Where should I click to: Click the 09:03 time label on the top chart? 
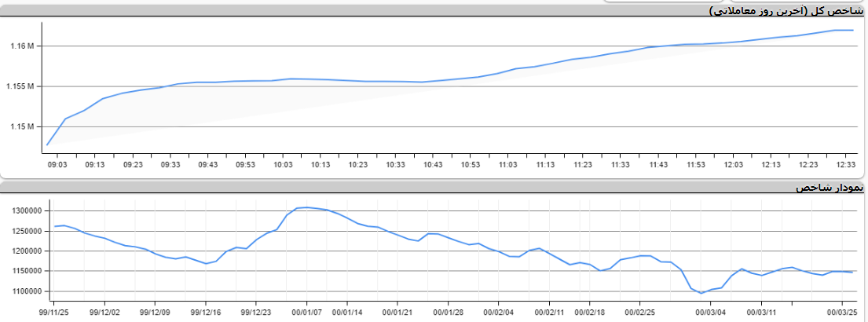click(57, 165)
